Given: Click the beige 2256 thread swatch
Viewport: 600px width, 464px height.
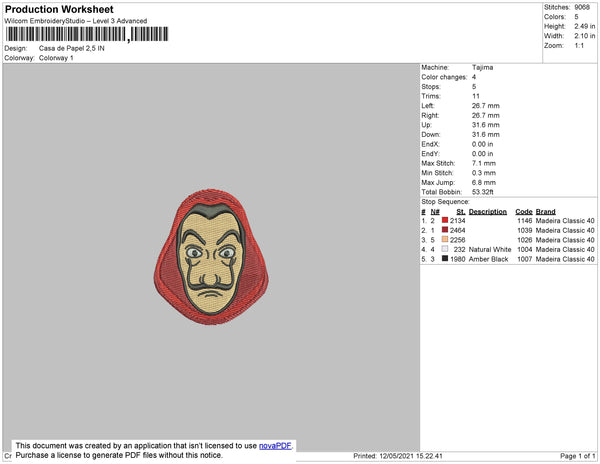Looking at the screenshot, I should [x=445, y=239].
